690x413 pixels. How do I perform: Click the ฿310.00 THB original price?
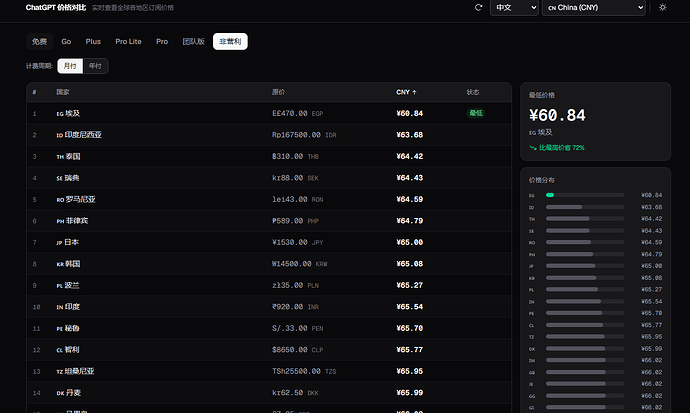point(295,157)
